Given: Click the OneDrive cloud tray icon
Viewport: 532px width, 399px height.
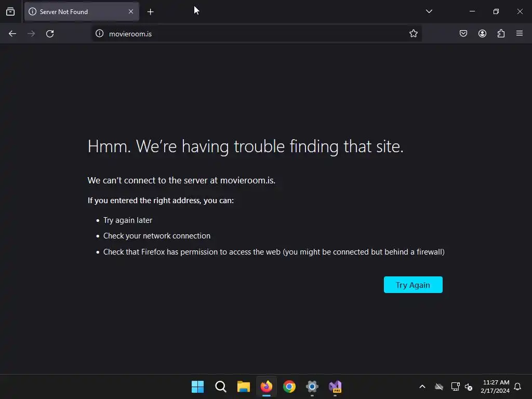Looking at the screenshot, I should pyautogui.click(x=439, y=387).
